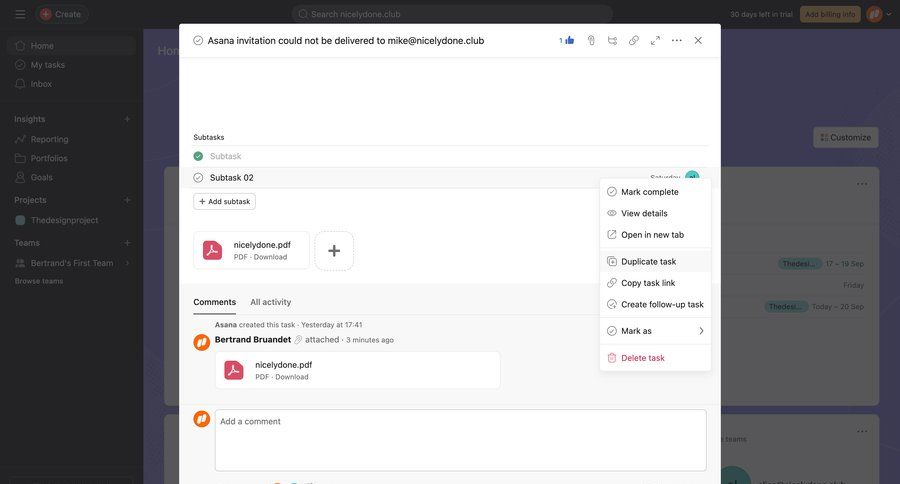Click the Subtask 02 name text
The width and height of the screenshot is (900, 484).
tap(231, 178)
